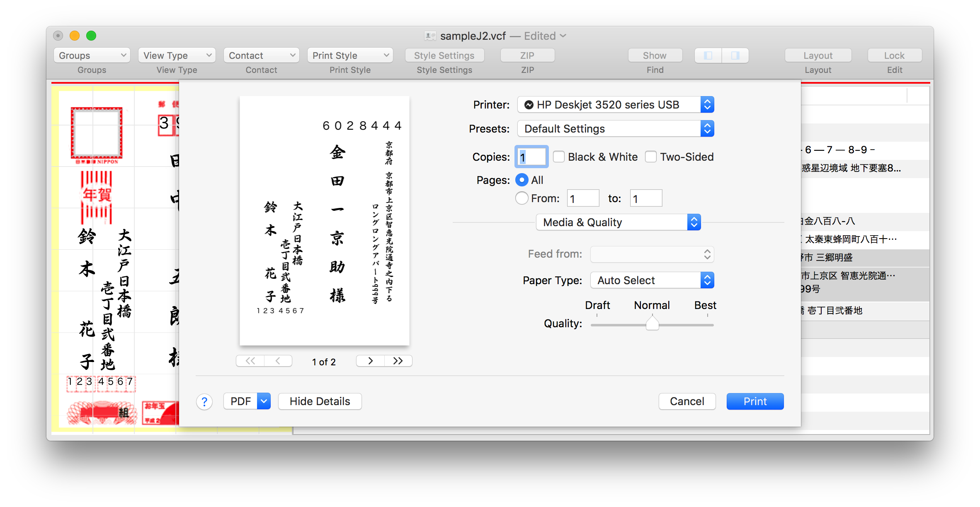Open the Paper Type Auto Select popup
The height and width of the screenshot is (507, 980).
[652, 280]
